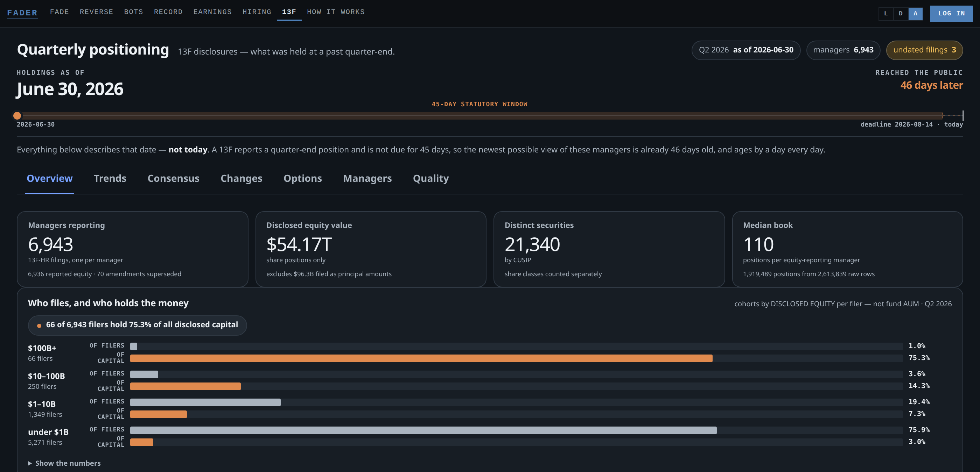This screenshot has width=980, height=472.
Task: Click the 75.3% capital value
Action: [919, 358]
